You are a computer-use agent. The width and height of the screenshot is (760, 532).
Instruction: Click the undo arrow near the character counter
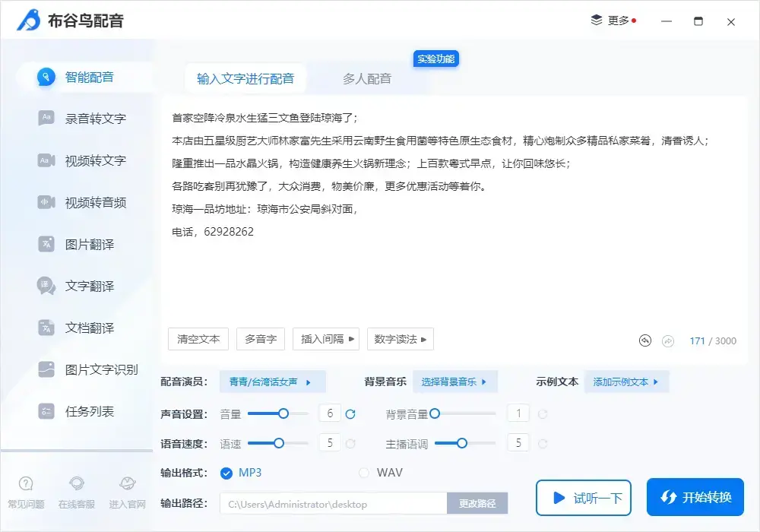click(x=645, y=341)
